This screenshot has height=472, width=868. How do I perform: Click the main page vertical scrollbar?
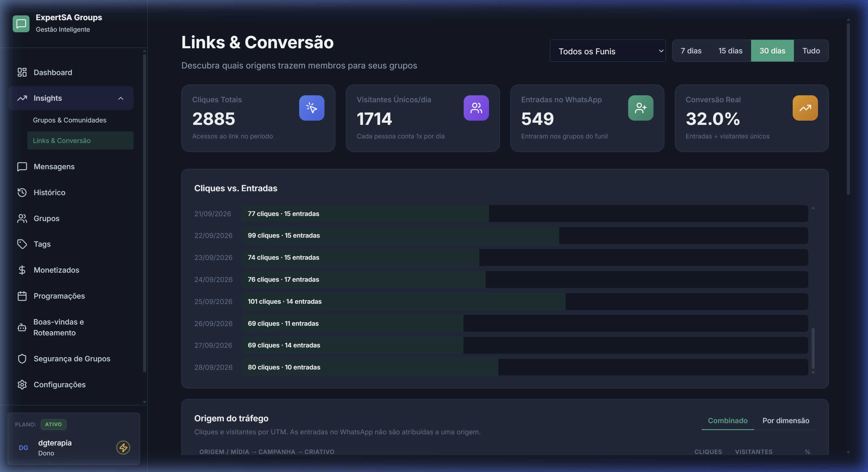click(x=848, y=109)
